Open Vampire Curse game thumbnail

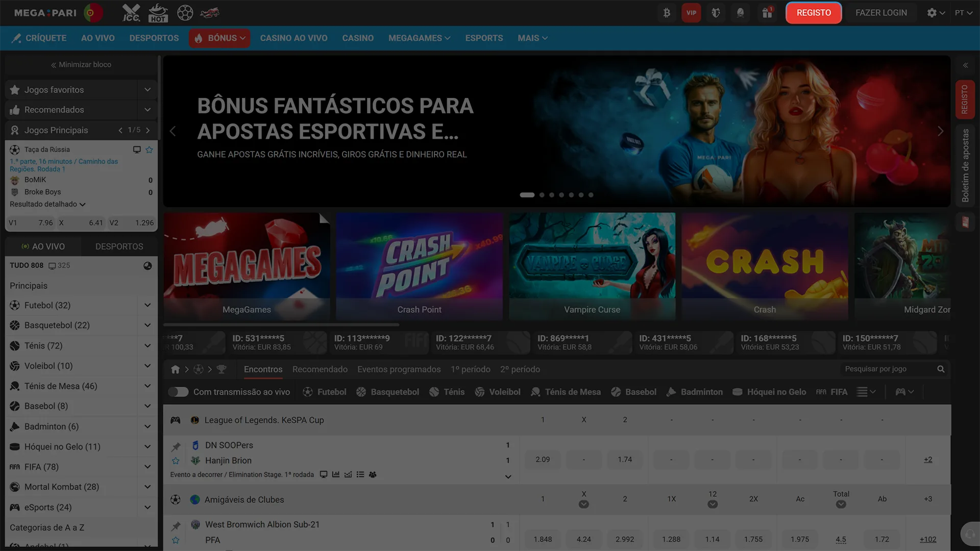[592, 266]
